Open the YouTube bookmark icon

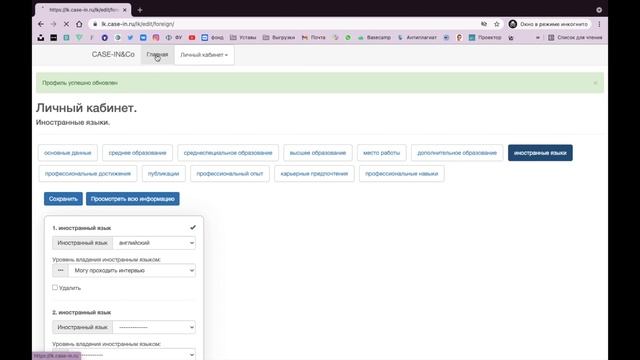[192, 38]
